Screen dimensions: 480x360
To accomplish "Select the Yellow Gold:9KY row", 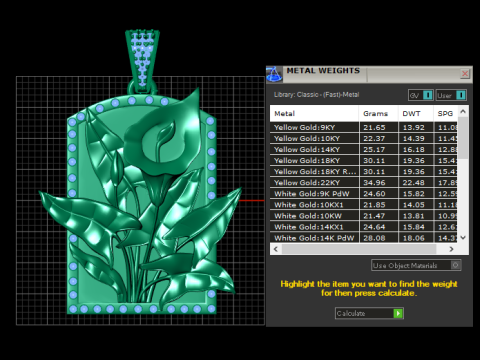I will [x=364, y=127].
